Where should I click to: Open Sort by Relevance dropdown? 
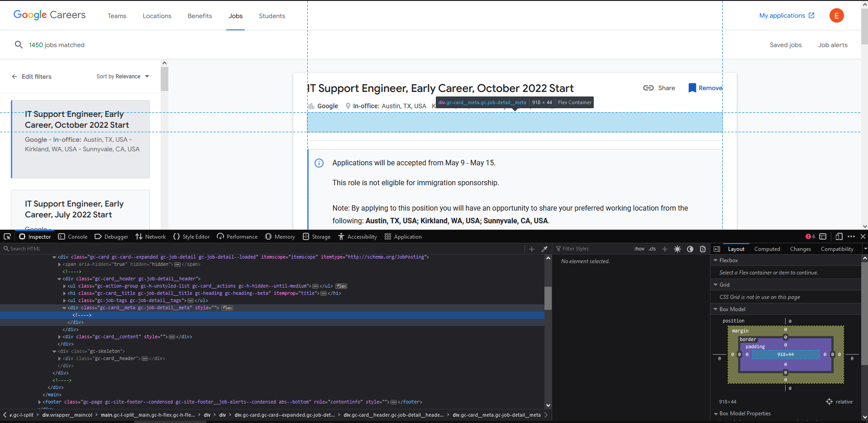[x=123, y=77]
